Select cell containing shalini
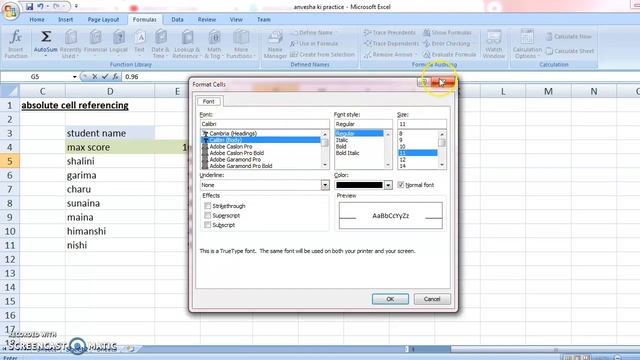This screenshot has width=640, height=360. (110, 161)
